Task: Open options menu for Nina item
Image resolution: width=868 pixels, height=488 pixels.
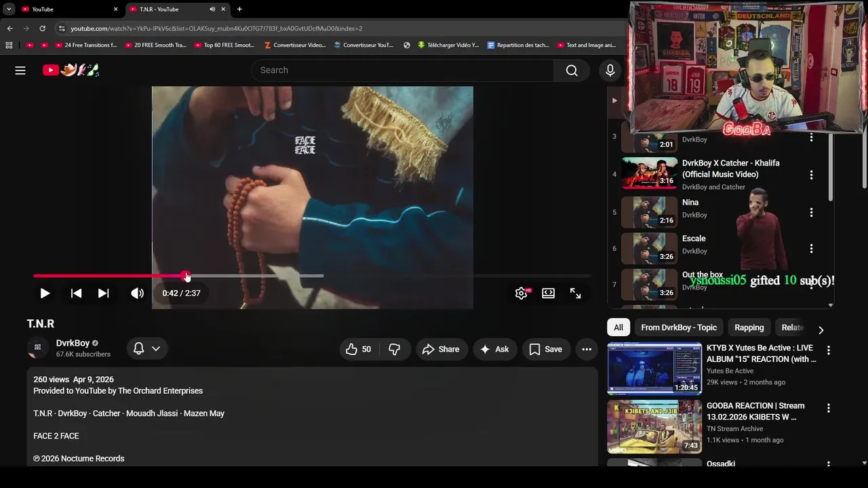Action: click(x=811, y=212)
